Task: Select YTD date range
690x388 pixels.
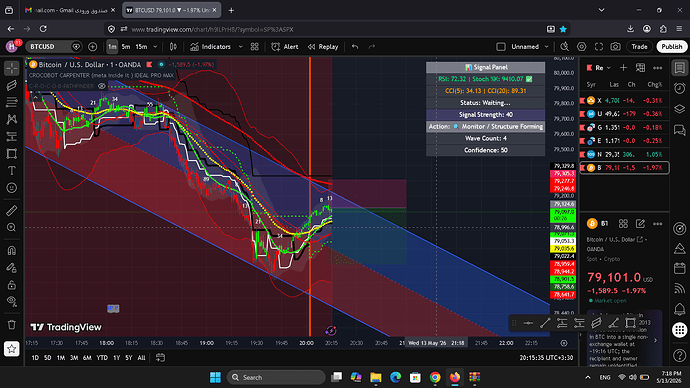Action: (102, 358)
